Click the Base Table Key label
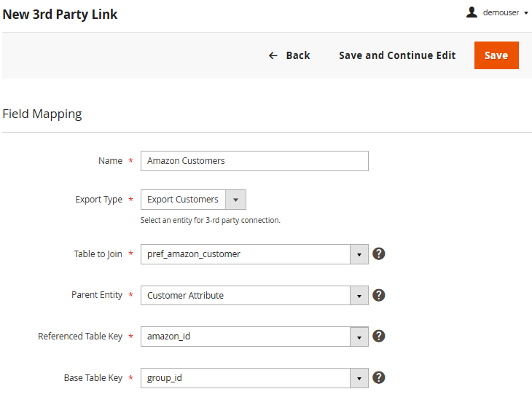The height and width of the screenshot is (397, 532). click(93, 377)
